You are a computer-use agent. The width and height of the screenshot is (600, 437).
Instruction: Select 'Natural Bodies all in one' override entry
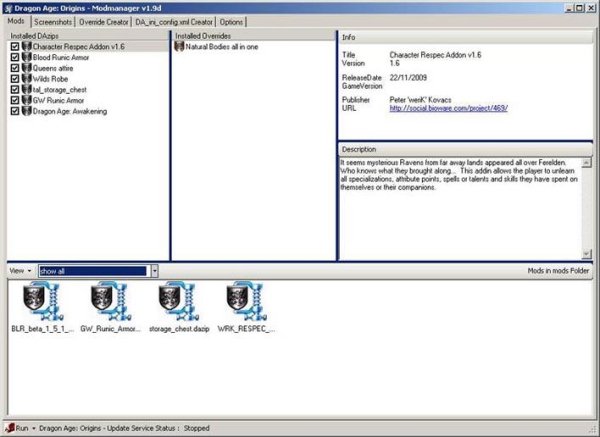[222, 47]
